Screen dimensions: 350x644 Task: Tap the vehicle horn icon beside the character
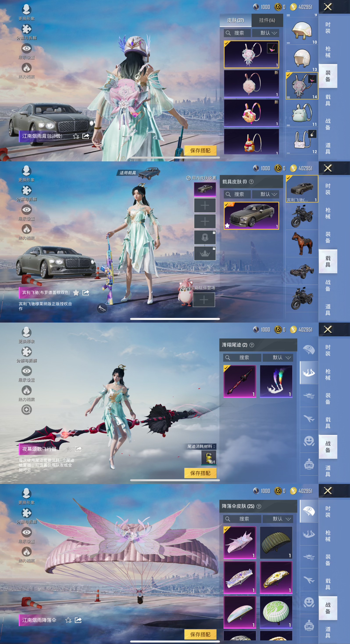[x=102, y=308]
